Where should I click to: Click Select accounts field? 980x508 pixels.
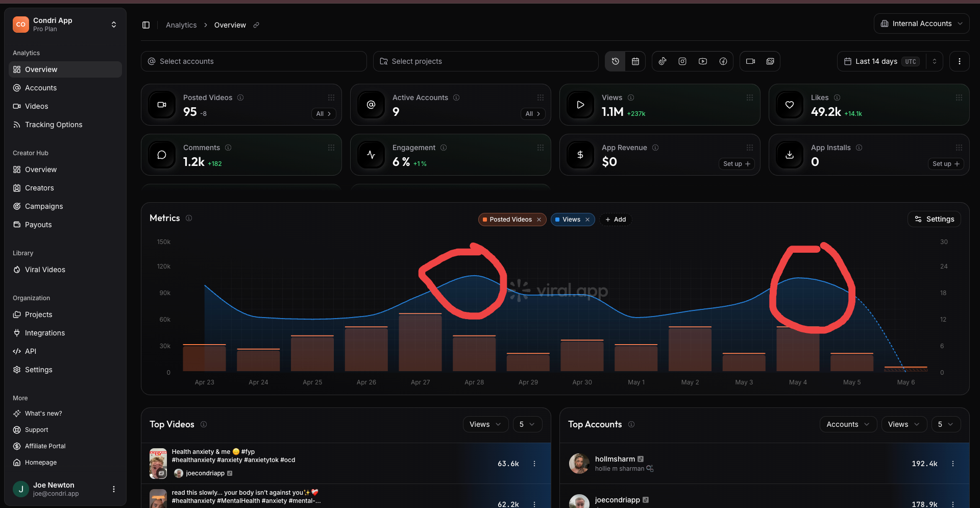click(x=254, y=61)
